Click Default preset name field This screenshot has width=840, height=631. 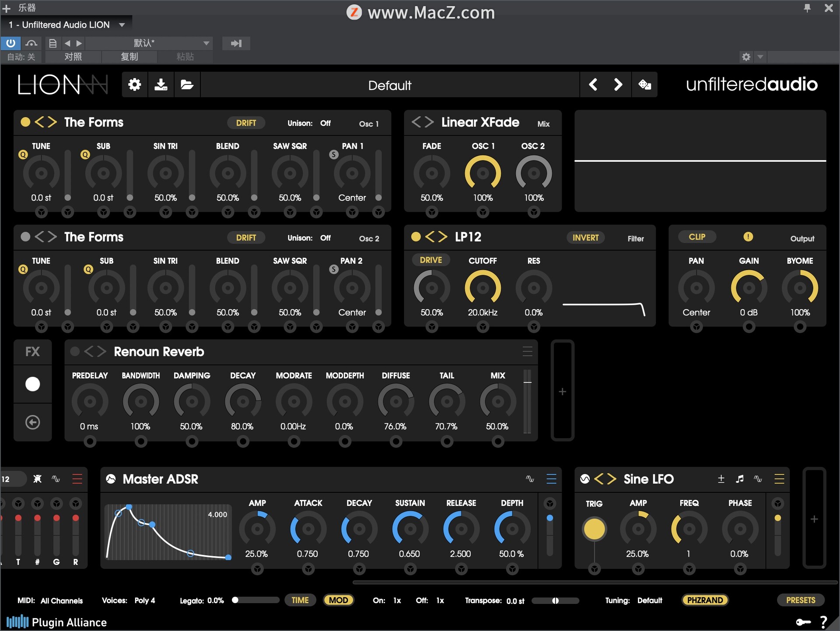tap(390, 85)
